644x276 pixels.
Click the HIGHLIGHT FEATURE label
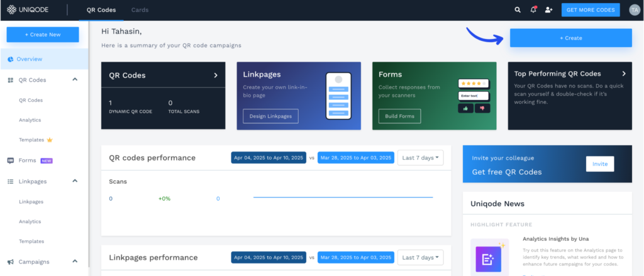click(501, 224)
